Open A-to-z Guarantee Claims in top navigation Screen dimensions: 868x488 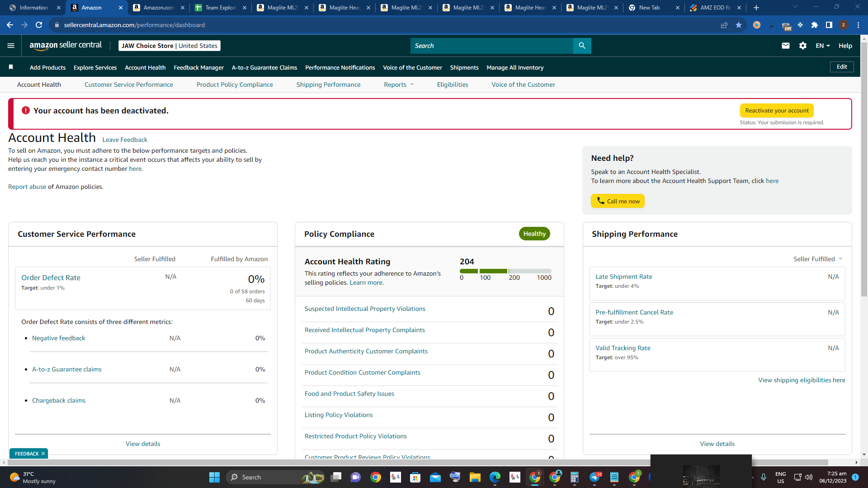click(x=264, y=67)
